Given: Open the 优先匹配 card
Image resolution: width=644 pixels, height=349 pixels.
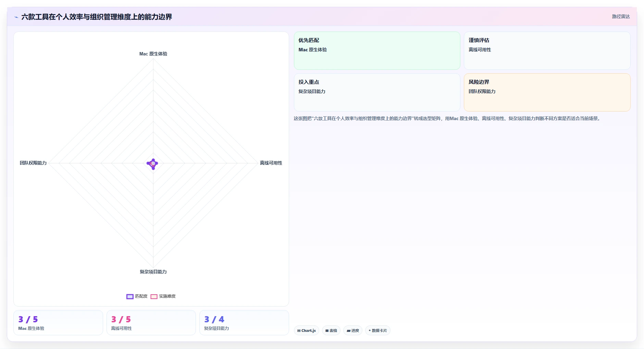Looking at the screenshot, I should point(377,51).
